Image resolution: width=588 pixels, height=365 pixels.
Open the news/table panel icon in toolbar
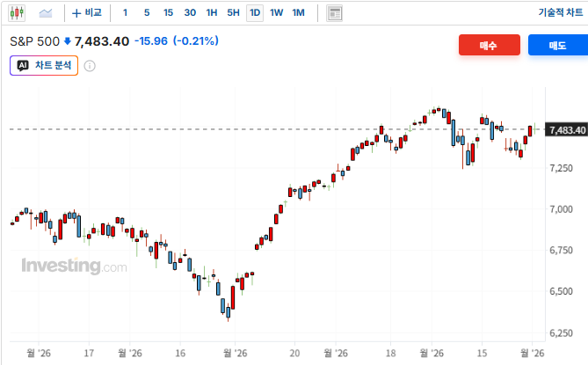point(334,13)
